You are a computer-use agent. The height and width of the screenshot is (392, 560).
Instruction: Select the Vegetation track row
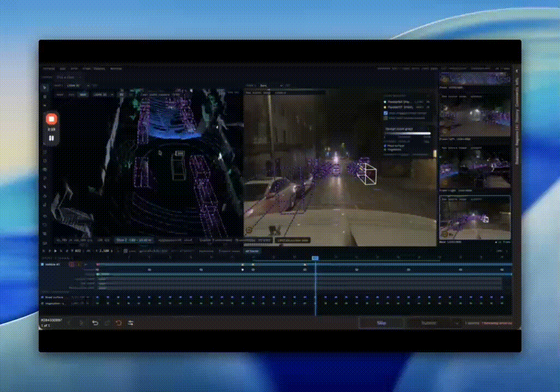[277, 303]
